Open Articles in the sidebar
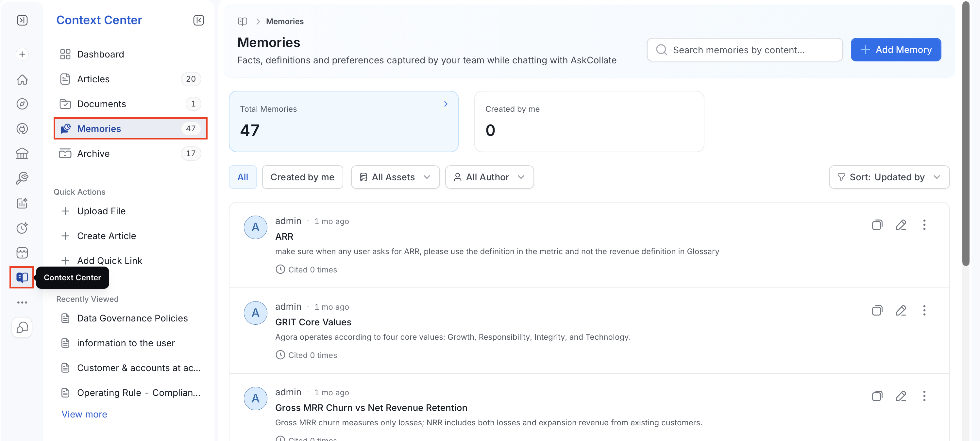 [x=130, y=79]
